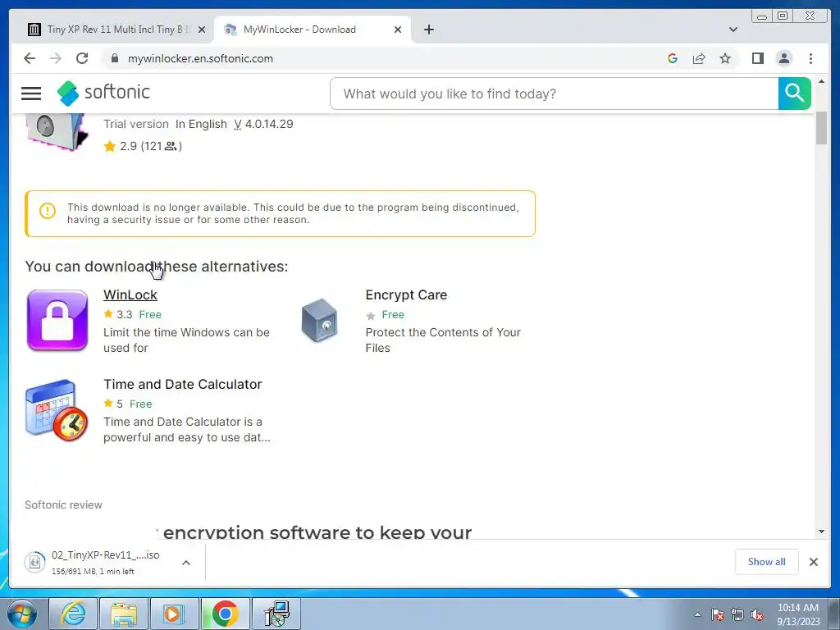Open a new browser tab
The image size is (840, 630).
(428, 30)
